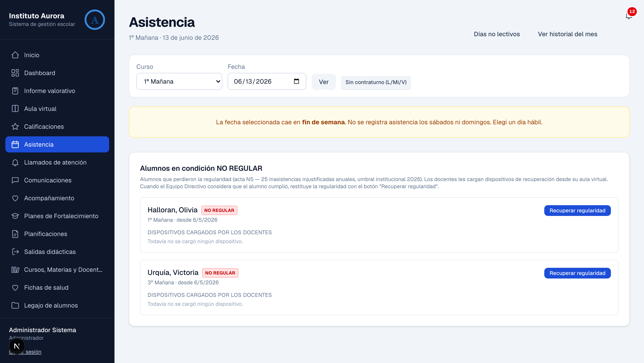Click the Instituto Aurora title text
Viewport: 644px width, 363px height.
(36, 16)
